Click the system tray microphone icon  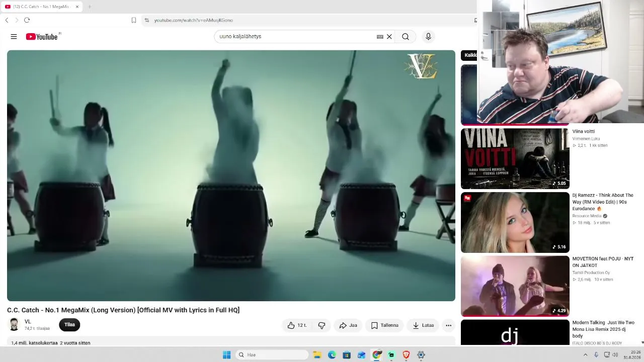pos(596,355)
